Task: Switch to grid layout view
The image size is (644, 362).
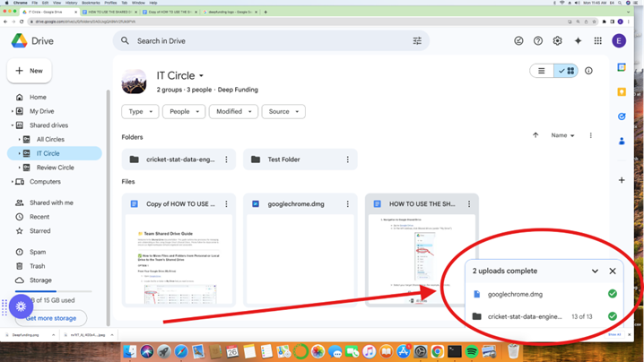Action: coord(566,71)
